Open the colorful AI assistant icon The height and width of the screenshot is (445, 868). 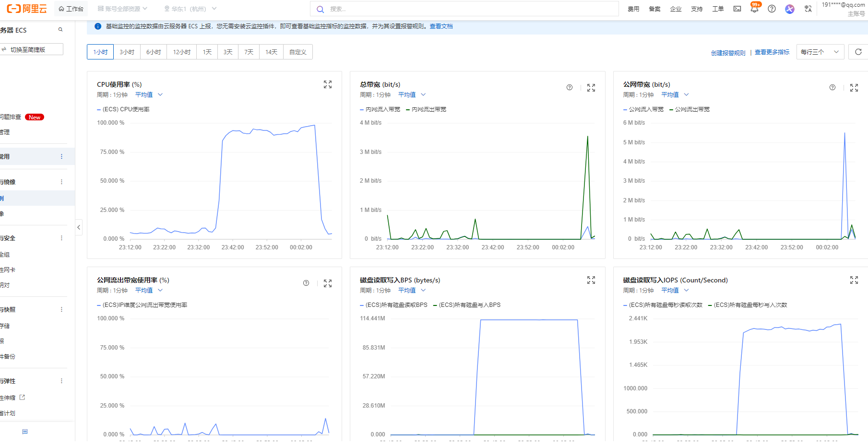tap(789, 9)
